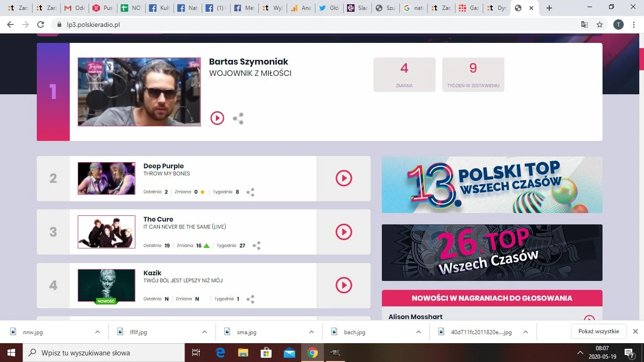This screenshot has width=644, height=362.
Task: Open the Chrome three-dot menu
Action: [634, 25]
